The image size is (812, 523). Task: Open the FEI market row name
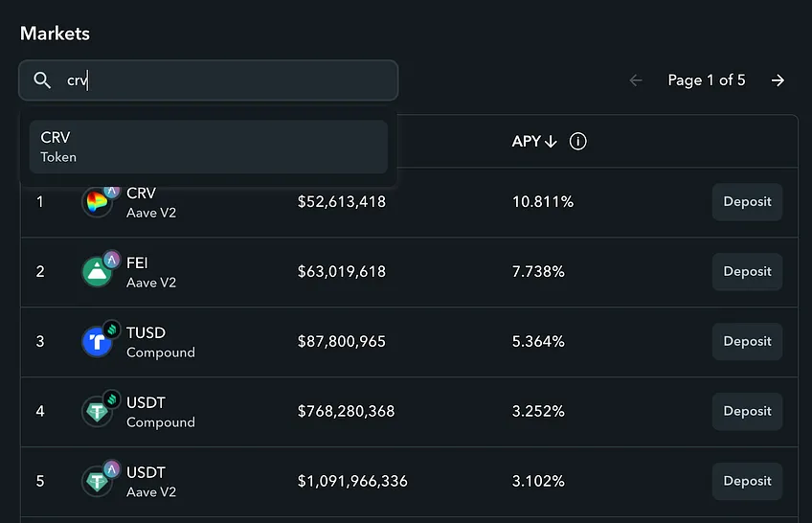(137, 263)
